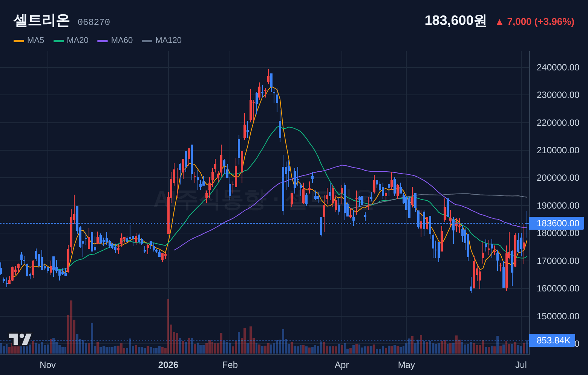Click the 230000.00 price axis label
This screenshot has width=588, height=375.
558,95
